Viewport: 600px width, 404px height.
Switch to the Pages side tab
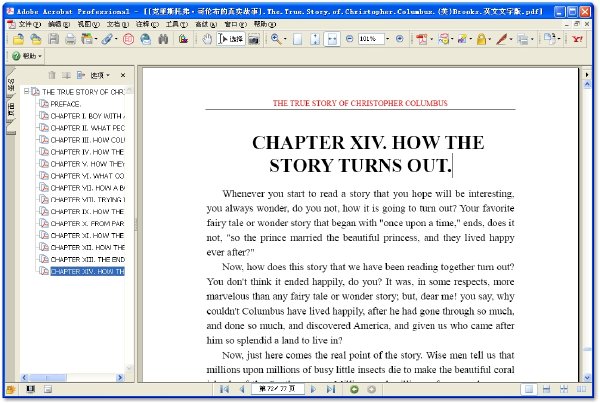11,110
